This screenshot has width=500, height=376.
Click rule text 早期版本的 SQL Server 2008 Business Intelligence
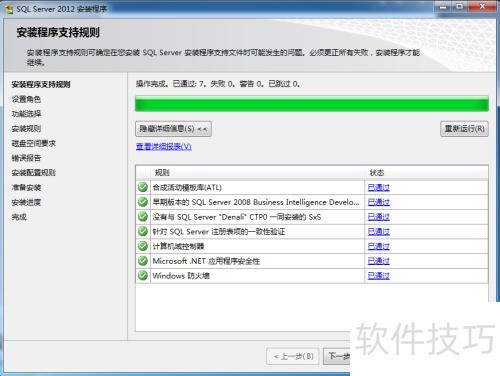[x=256, y=202]
